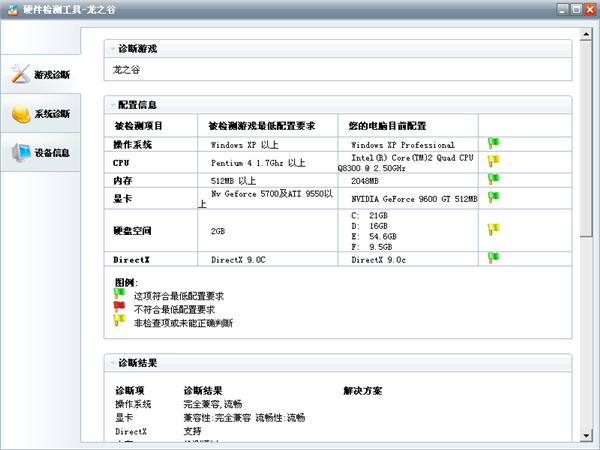Click red legend flag 不符合最低配置要求
The height and width of the screenshot is (450, 600).
click(119, 307)
